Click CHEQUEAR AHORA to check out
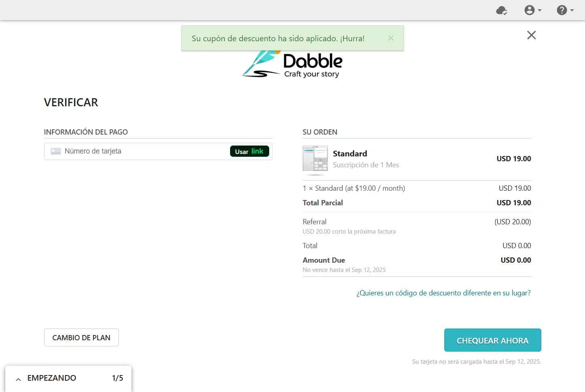This screenshot has height=392, width=585. pyautogui.click(x=492, y=340)
